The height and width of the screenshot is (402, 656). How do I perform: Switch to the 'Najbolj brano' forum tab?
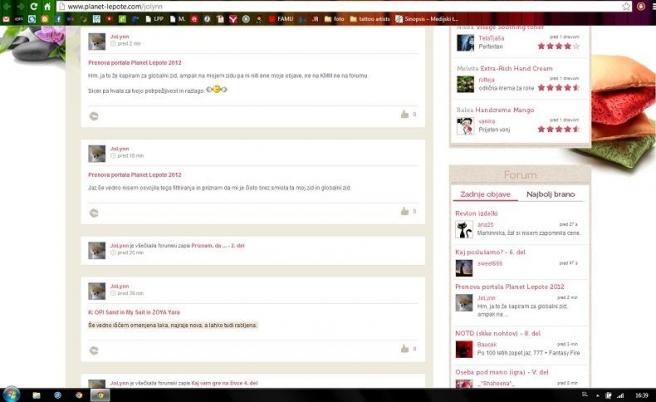tap(551, 194)
